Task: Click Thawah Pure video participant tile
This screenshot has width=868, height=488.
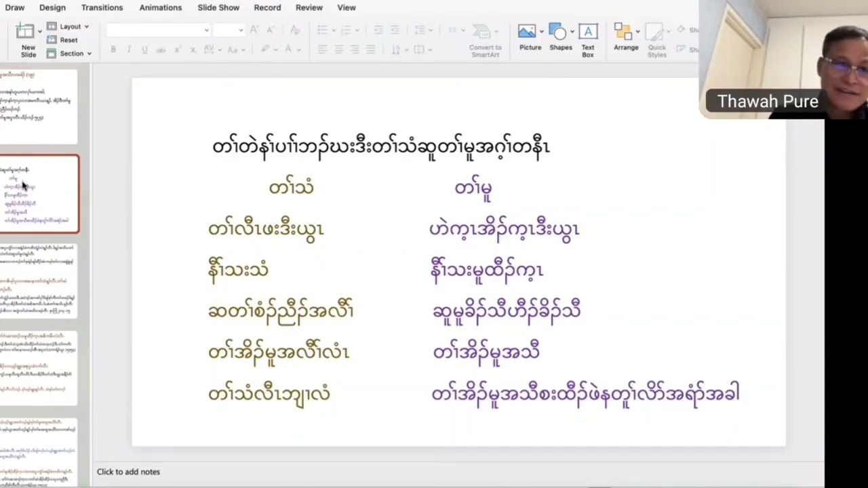Action: [x=783, y=59]
